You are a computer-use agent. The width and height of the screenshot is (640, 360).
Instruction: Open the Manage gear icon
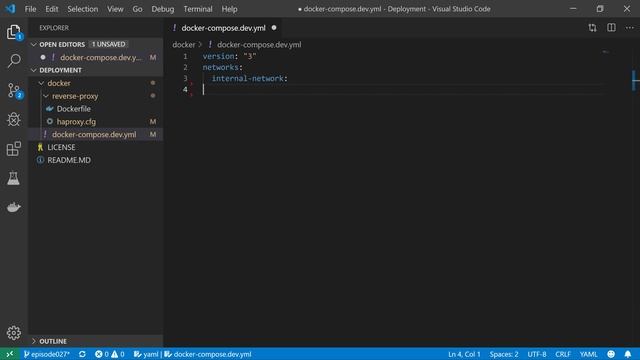point(13,333)
